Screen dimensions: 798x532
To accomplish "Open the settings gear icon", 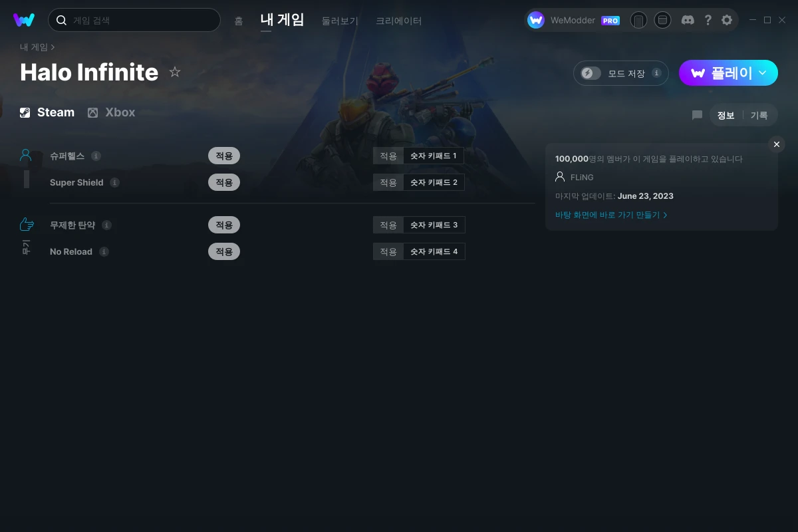I will (727, 20).
